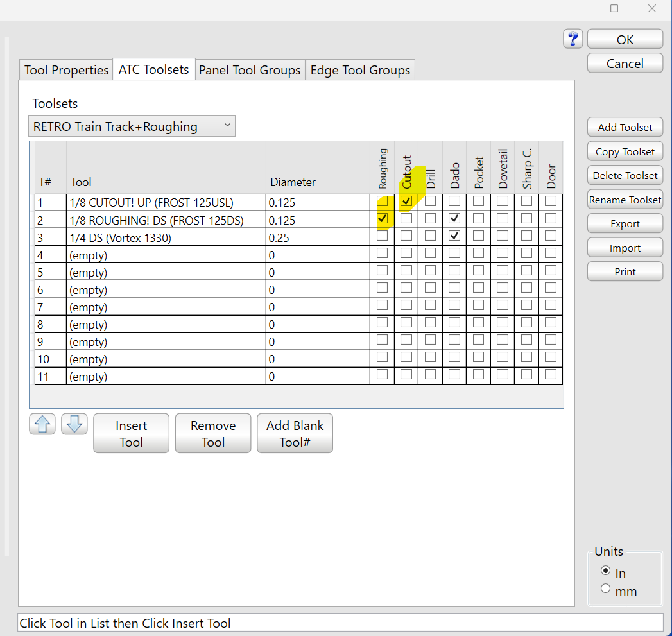Move tool down with the down arrow icon
The width and height of the screenshot is (672, 636).
click(74, 424)
